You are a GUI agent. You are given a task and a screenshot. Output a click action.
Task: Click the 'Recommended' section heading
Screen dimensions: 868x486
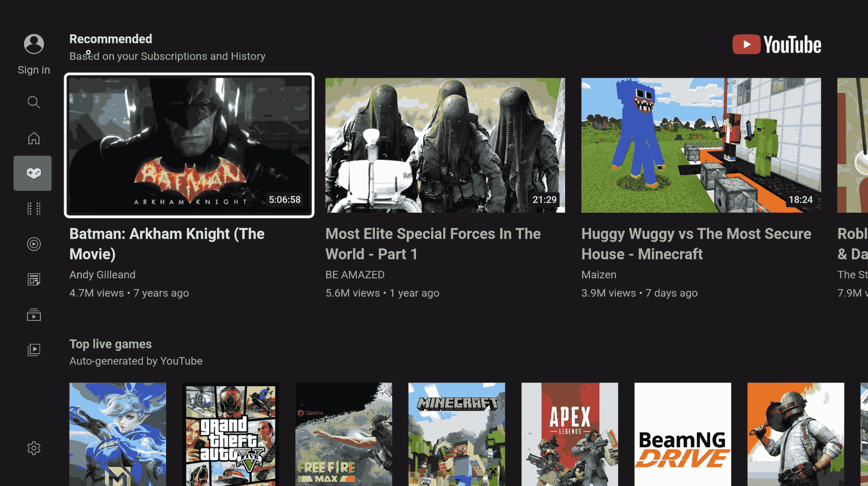point(111,39)
